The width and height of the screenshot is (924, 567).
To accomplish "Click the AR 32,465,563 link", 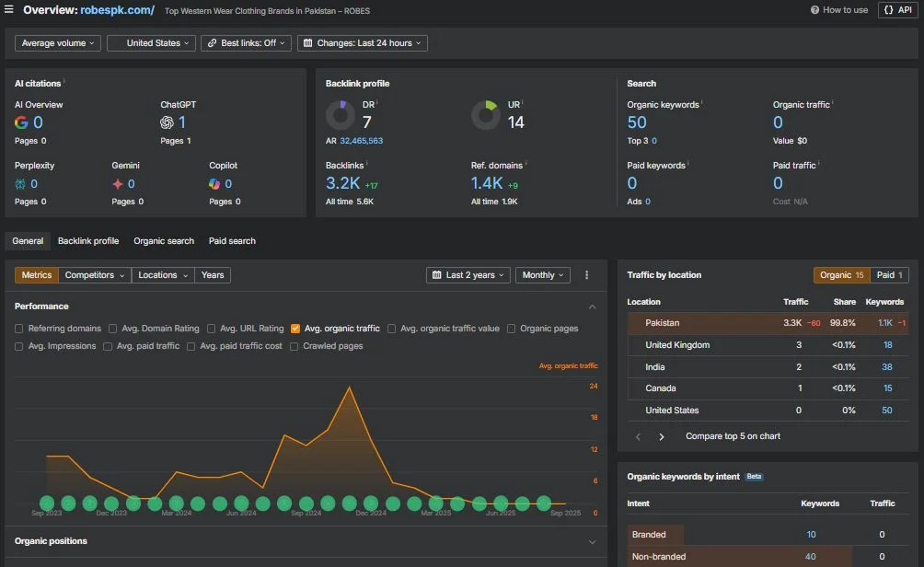I will 361,141.
